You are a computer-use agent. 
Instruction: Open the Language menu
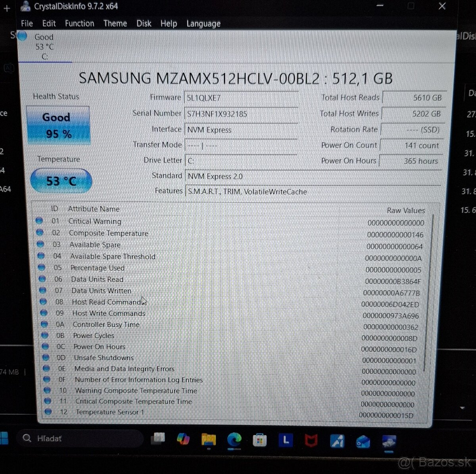pyautogui.click(x=203, y=24)
